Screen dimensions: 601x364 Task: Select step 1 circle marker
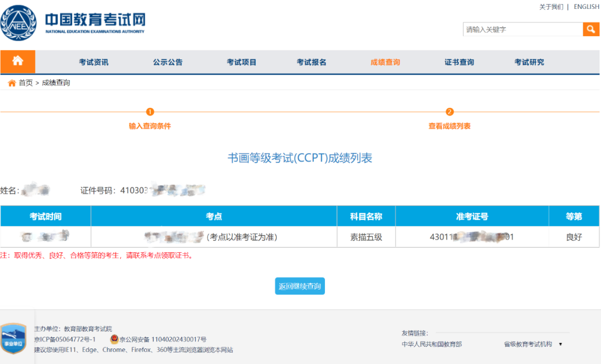[x=150, y=112]
